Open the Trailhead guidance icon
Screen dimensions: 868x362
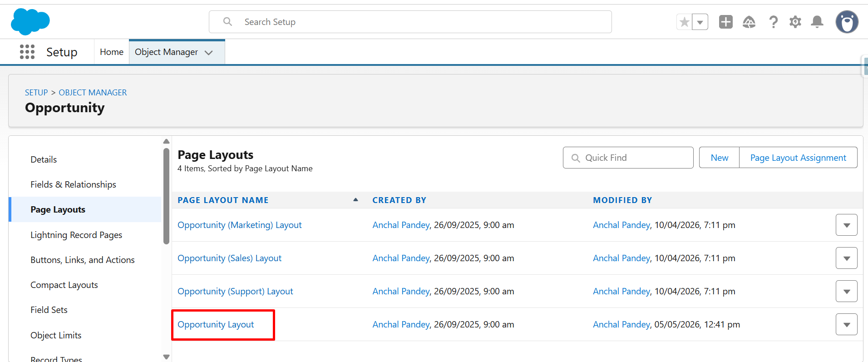[749, 22]
